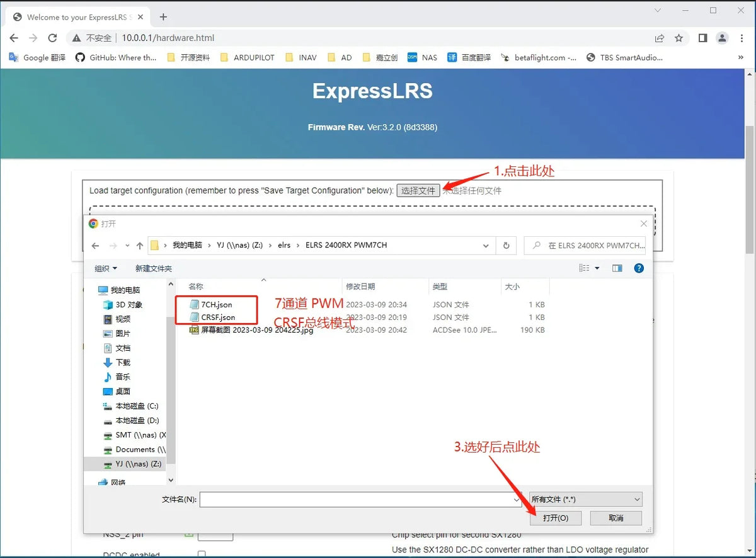756x558 pixels.
Task: Open 组织 menu in dialog
Action: [x=106, y=268]
